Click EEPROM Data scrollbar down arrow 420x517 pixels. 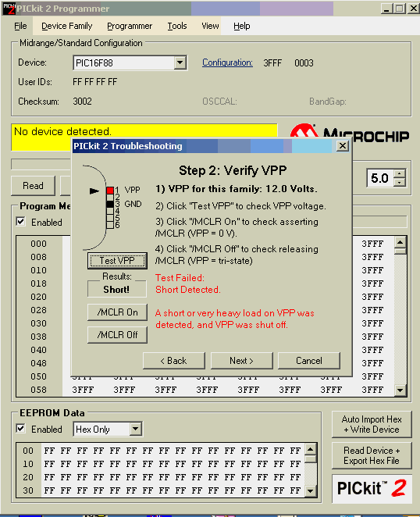point(310,491)
